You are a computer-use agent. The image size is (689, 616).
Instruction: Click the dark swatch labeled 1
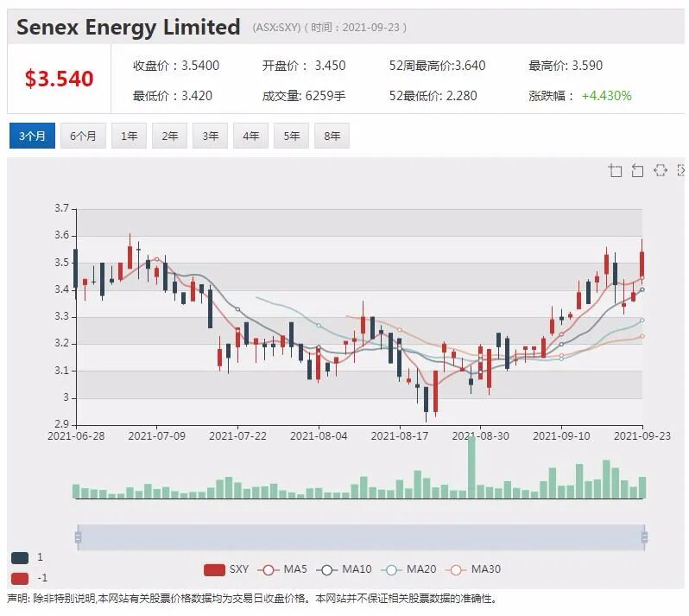coord(20,558)
